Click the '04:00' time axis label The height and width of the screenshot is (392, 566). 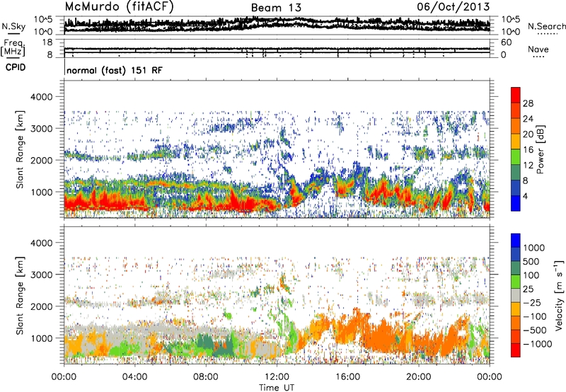135,377
